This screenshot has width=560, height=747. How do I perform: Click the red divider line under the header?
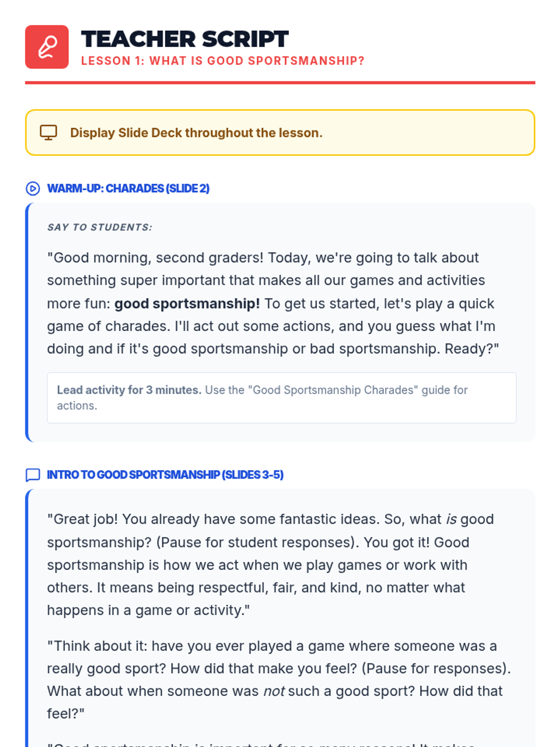click(x=280, y=83)
